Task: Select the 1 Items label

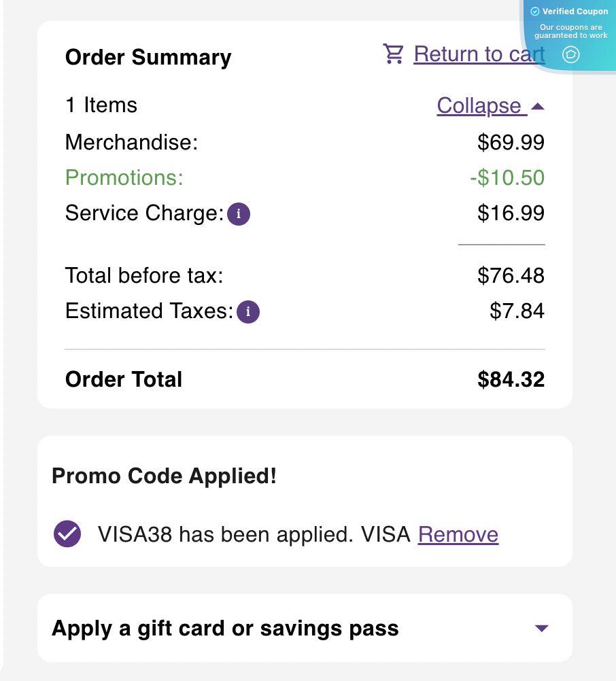Action: [x=101, y=105]
